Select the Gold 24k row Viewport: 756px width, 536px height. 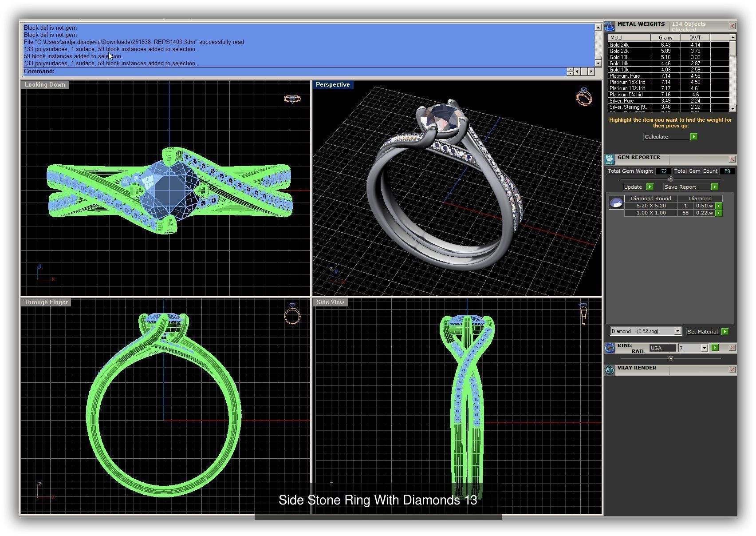tap(669, 45)
